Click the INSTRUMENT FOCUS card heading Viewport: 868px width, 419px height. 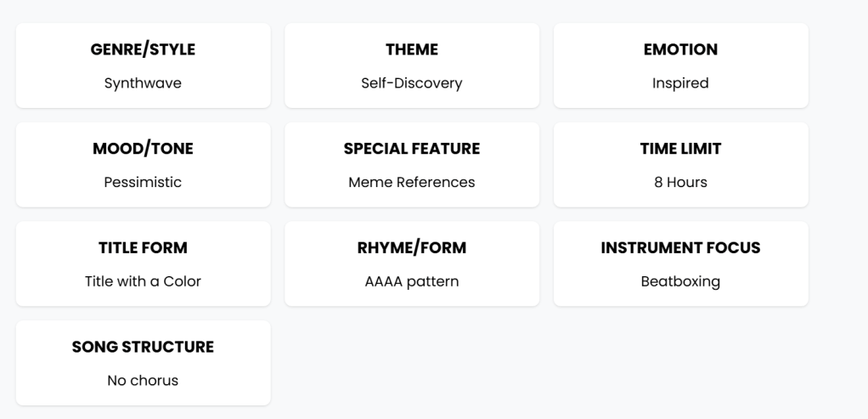(680, 248)
